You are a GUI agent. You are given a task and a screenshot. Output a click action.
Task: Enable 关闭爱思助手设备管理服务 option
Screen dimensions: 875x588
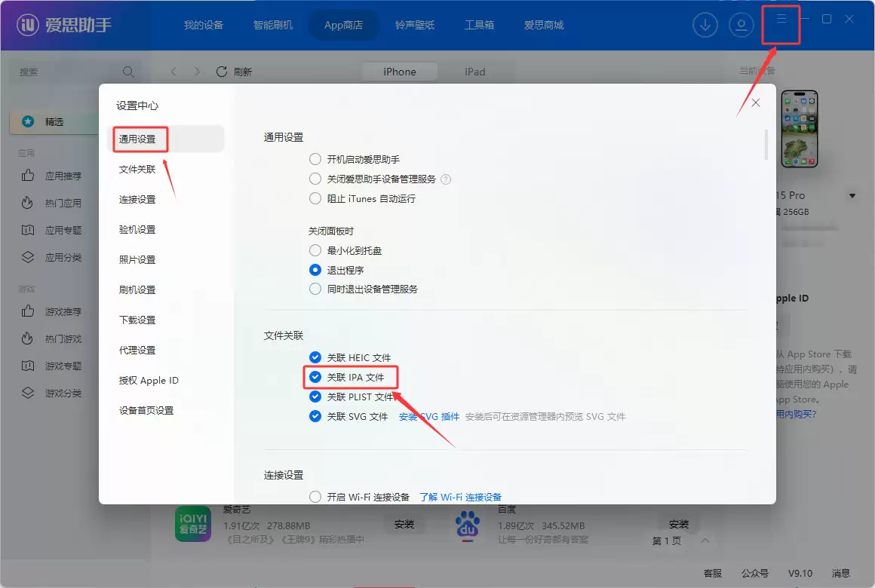pyautogui.click(x=315, y=179)
